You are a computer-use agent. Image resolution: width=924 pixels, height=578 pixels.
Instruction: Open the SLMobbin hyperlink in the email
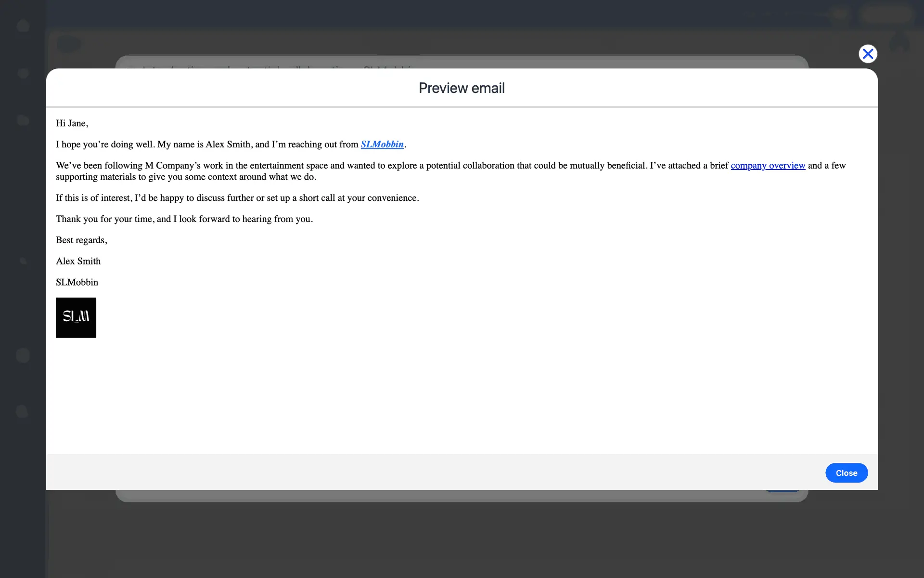[x=382, y=144]
